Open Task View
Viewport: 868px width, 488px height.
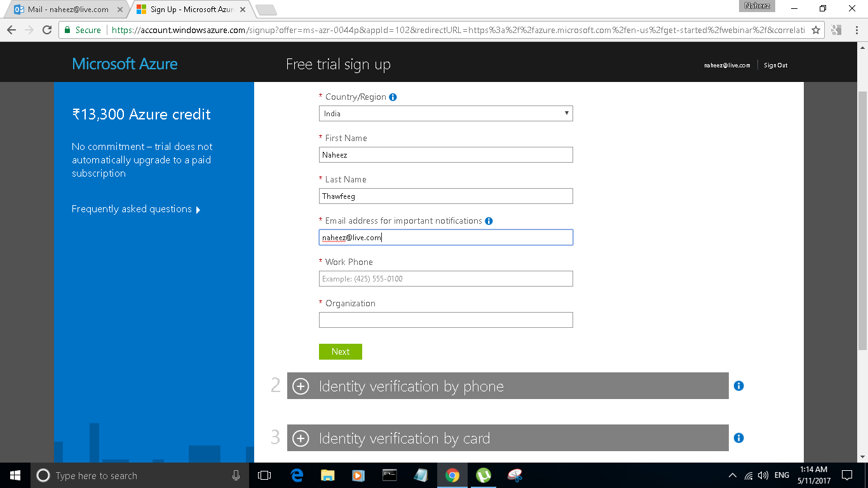click(264, 475)
